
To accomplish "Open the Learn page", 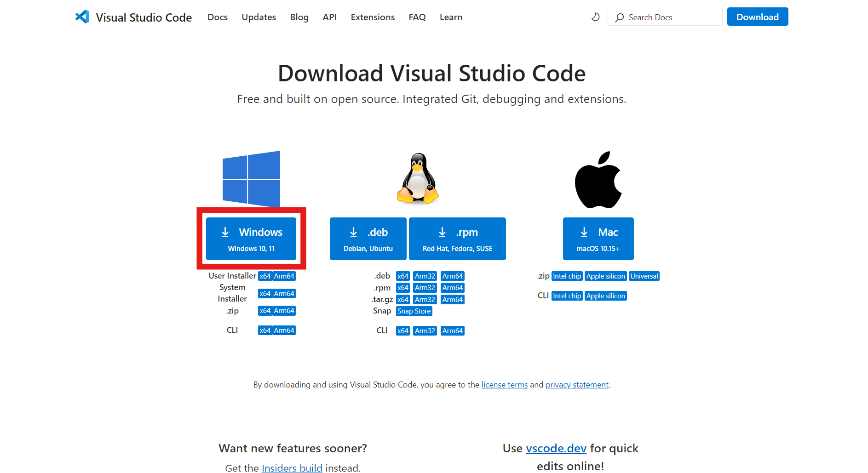I will tap(451, 17).
